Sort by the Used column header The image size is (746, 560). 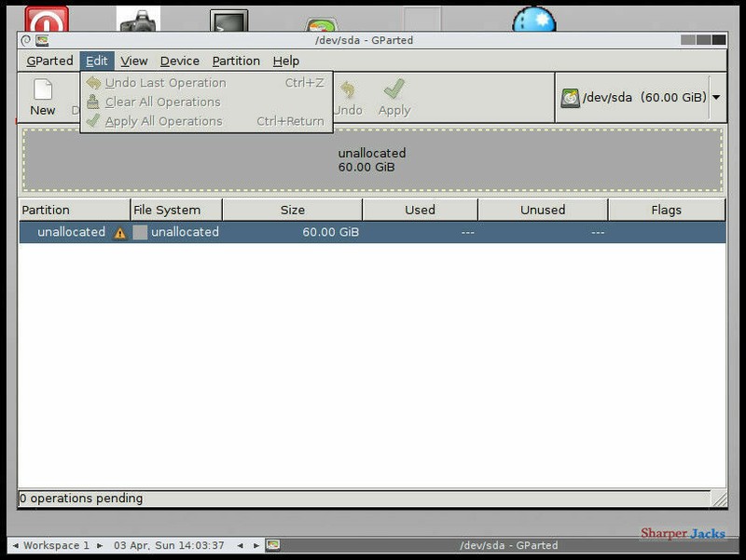coord(420,211)
